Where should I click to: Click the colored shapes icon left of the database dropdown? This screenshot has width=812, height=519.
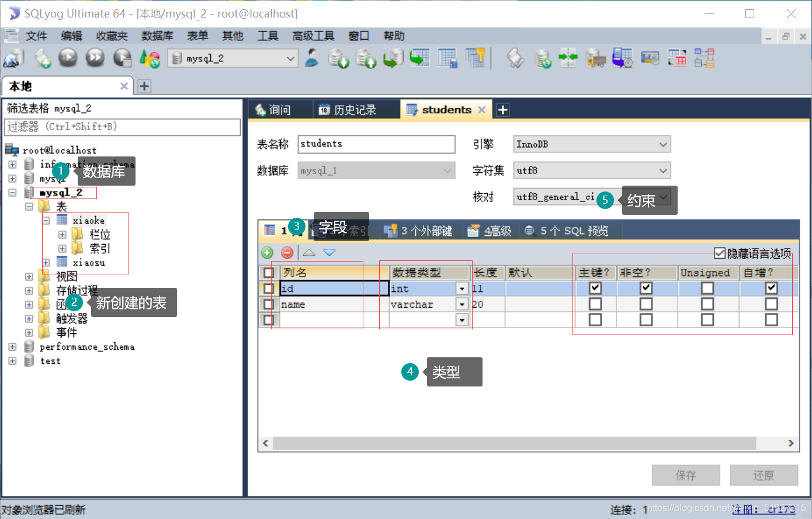[x=150, y=58]
